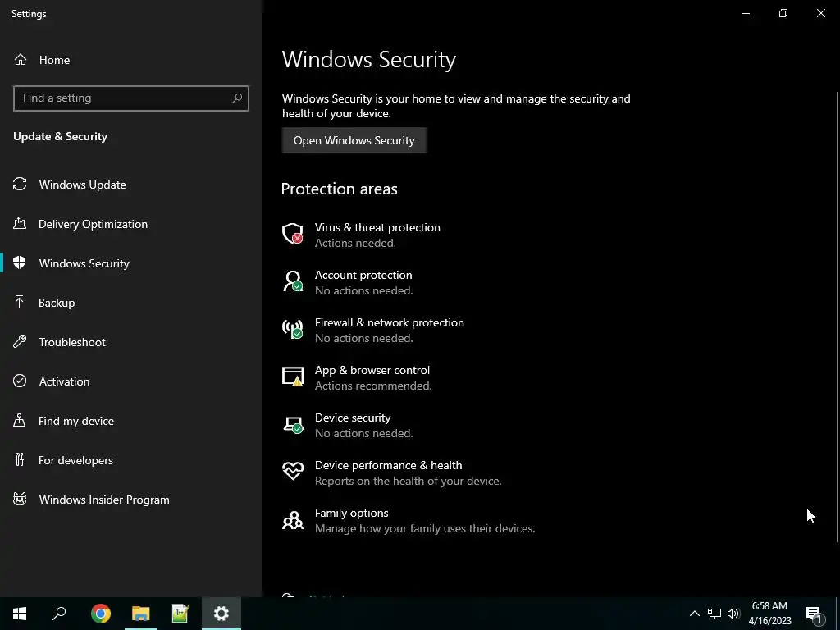The height and width of the screenshot is (630, 840).
Task: Click 'Reports on the health of your device.'
Action: tap(409, 481)
